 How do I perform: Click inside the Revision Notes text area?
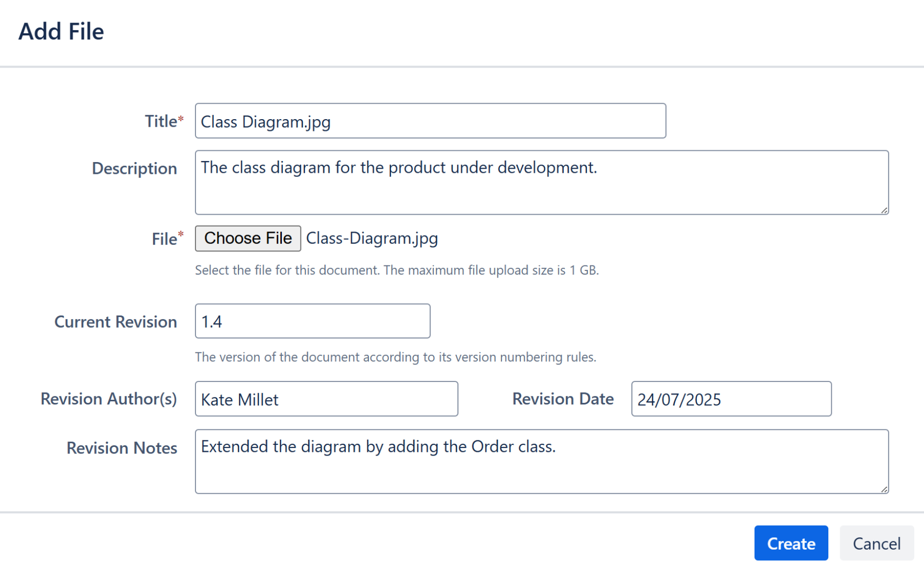coord(541,462)
